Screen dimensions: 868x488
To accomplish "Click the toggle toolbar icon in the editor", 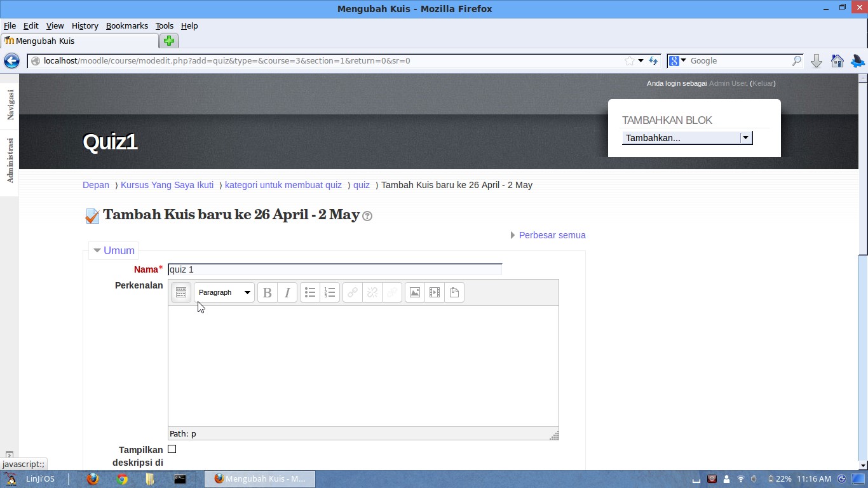I will click(x=181, y=292).
